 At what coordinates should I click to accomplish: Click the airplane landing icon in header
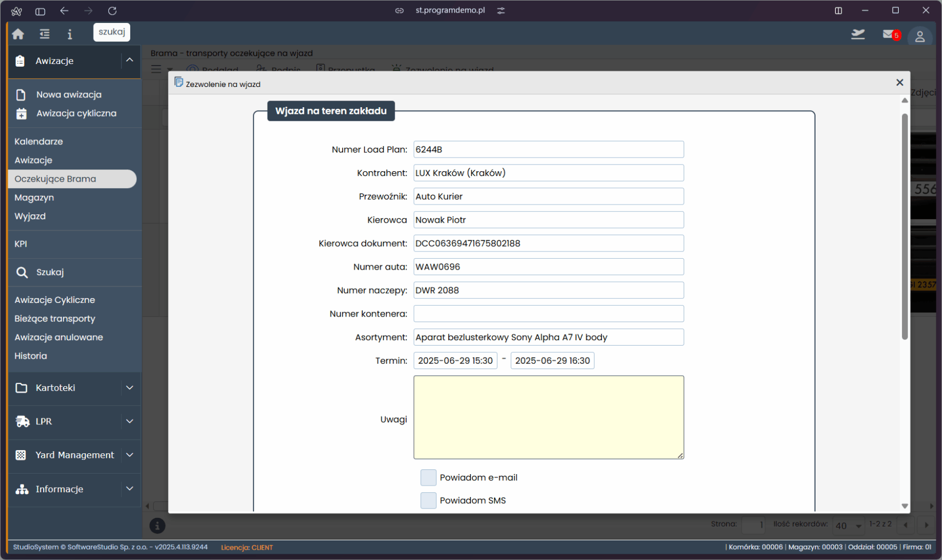click(858, 34)
